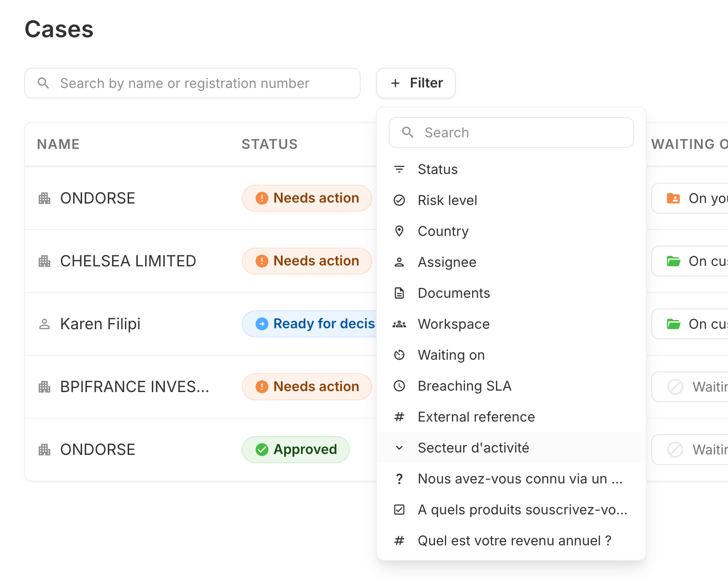Click the building icon beside CHELSEA LIMITED
The image size is (728, 584).
click(44, 261)
